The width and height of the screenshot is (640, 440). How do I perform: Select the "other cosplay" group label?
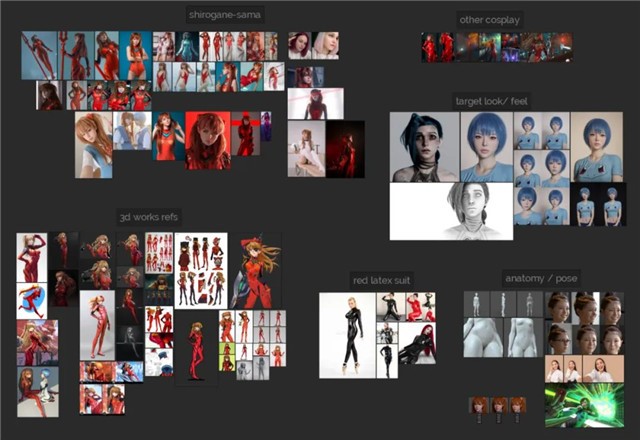pyautogui.click(x=489, y=20)
